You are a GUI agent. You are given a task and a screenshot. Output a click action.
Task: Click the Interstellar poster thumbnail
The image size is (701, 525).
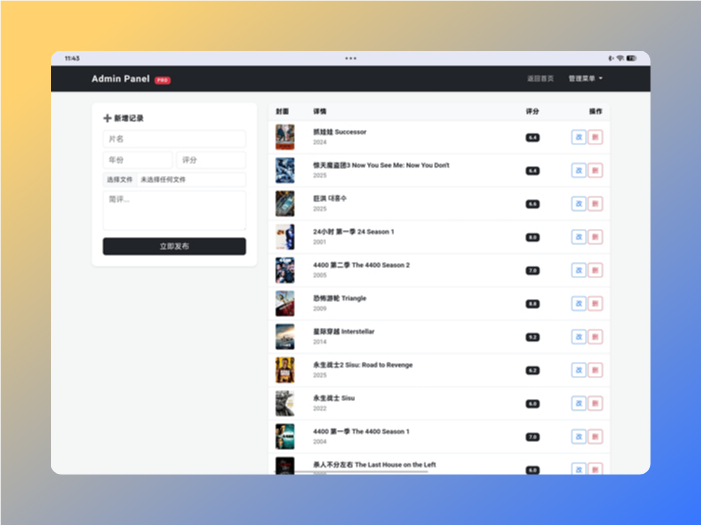(x=285, y=337)
